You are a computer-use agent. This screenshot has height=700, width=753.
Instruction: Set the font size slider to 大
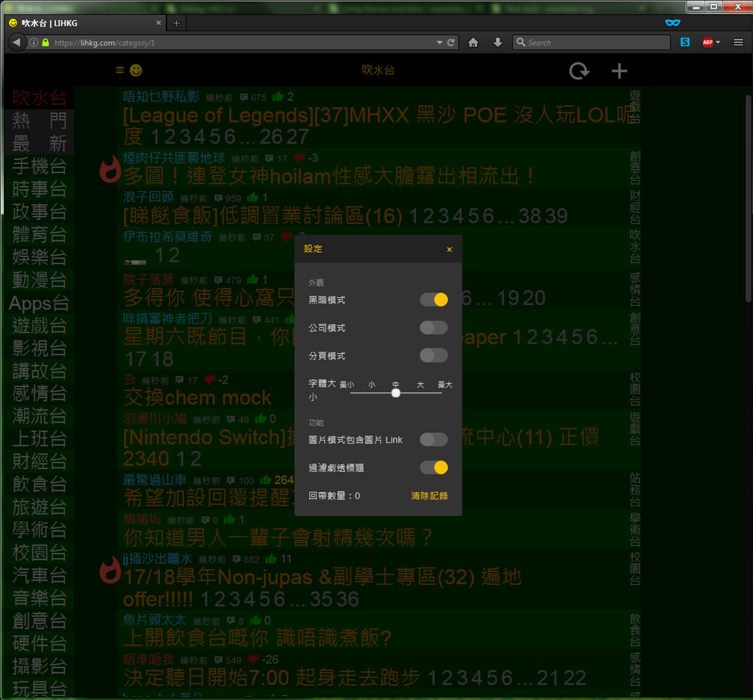420,392
